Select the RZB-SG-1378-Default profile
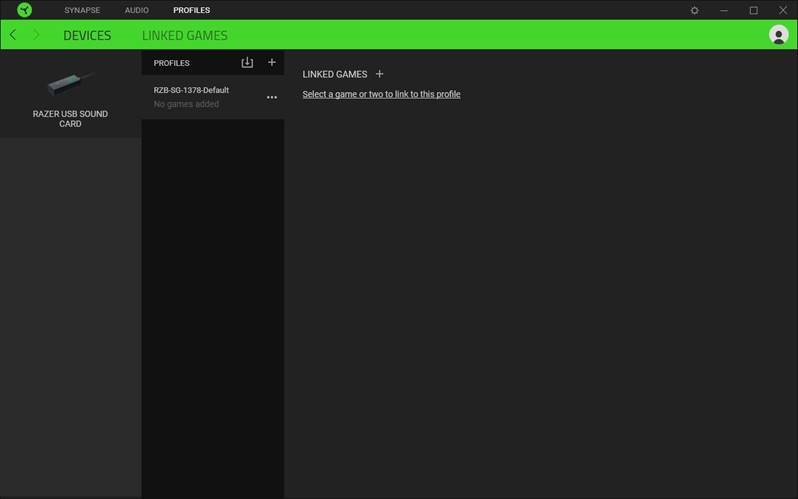798x499 pixels. pos(213,97)
